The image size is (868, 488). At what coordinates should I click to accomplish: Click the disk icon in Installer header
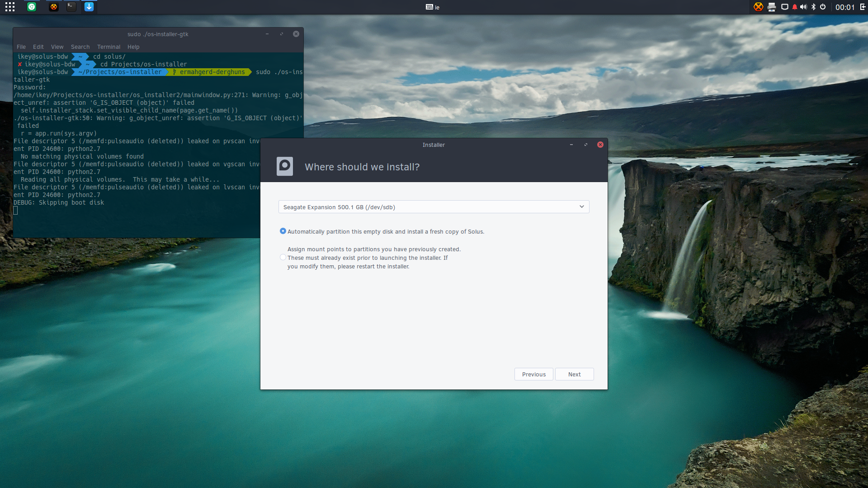(285, 166)
